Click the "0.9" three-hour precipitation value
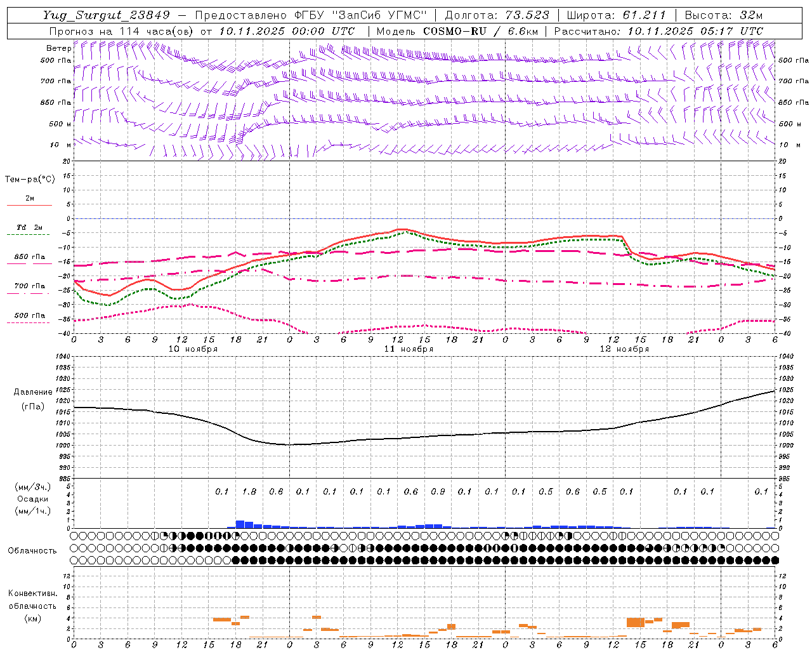Image resolution: width=812 pixels, height=650 pixels. 438,492
